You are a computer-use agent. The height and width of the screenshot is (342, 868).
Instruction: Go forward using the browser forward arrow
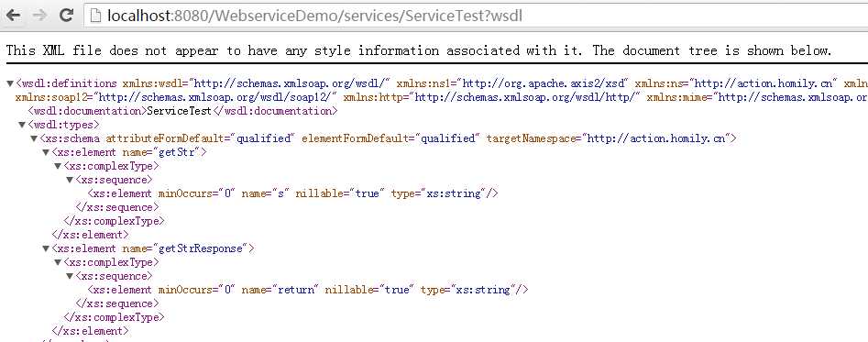(39, 16)
